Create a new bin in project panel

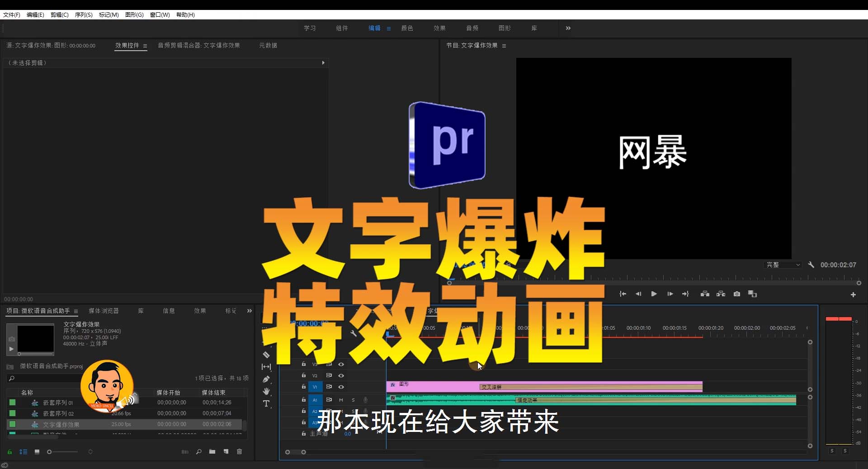[212, 451]
